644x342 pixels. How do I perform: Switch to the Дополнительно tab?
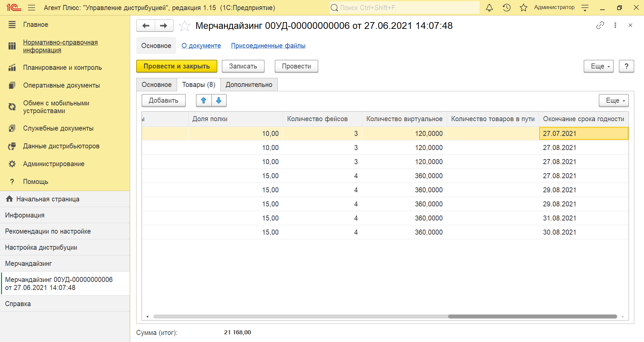249,85
